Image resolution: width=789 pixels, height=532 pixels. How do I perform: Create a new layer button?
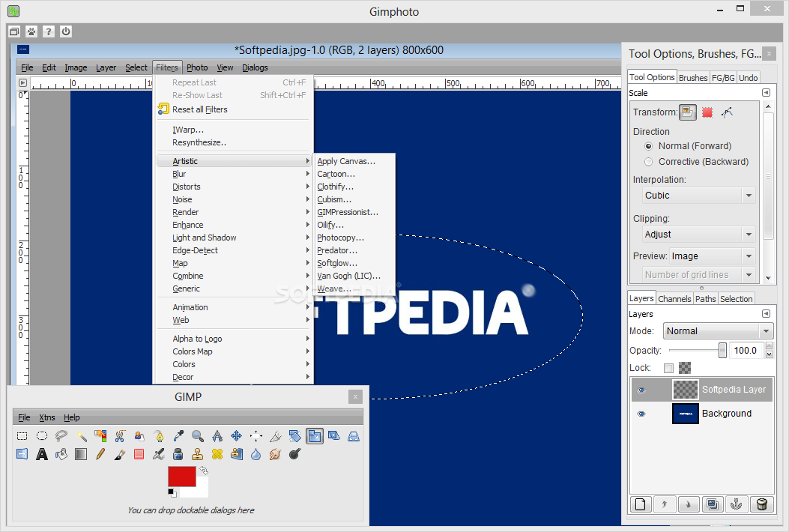coord(641,504)
